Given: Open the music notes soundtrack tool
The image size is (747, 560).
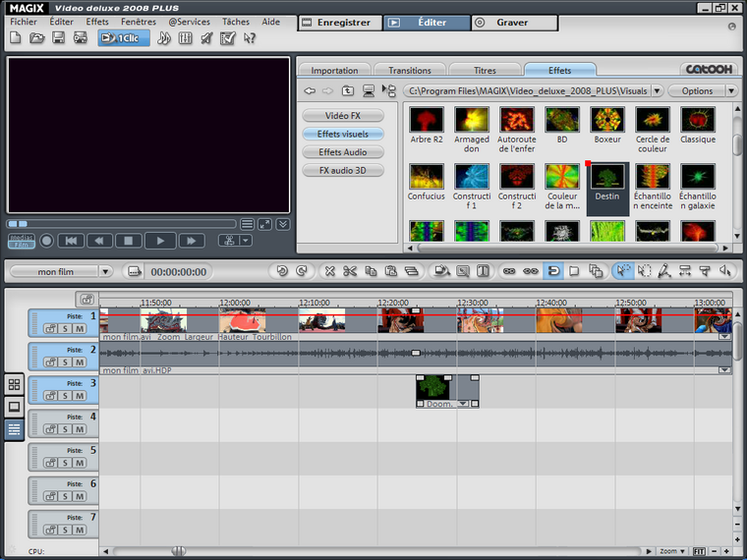Looking at the screenshot, I should 163,38.
